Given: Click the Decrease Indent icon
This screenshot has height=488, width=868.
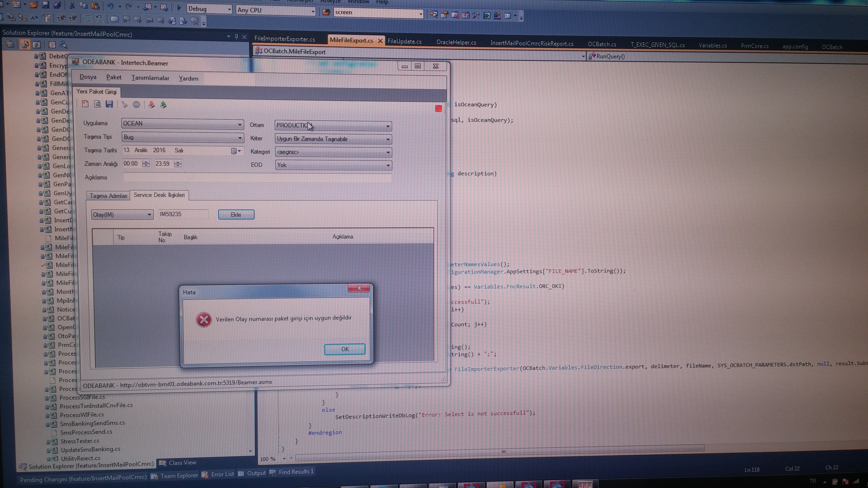Looking at the screenshot, I should coord(61,19).
